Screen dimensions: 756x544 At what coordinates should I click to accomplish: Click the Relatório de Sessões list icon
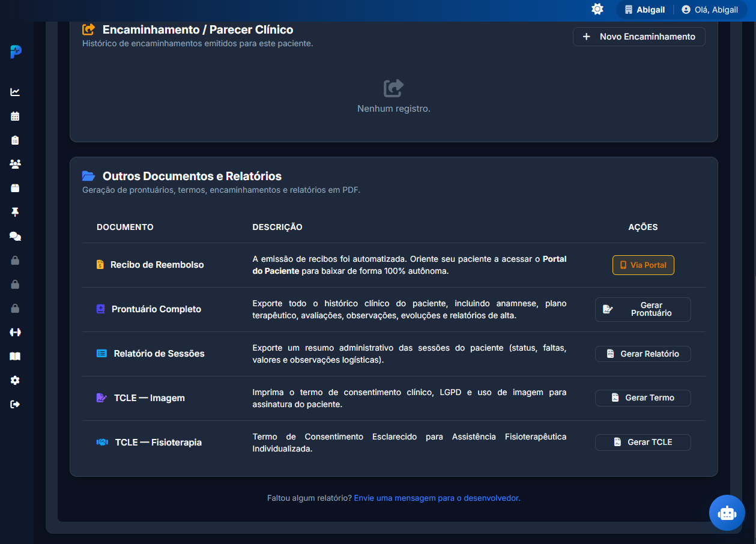(101, 354)
